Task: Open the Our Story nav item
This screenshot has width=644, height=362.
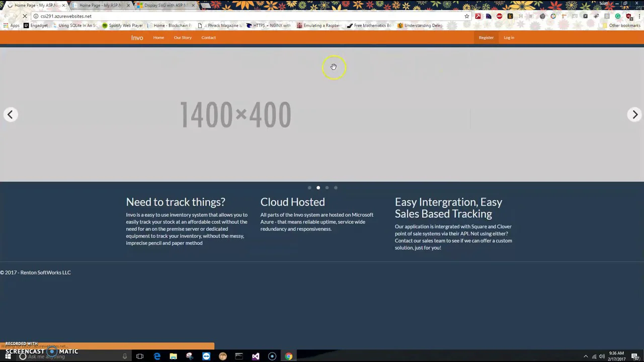Action: tap(183, 38)
